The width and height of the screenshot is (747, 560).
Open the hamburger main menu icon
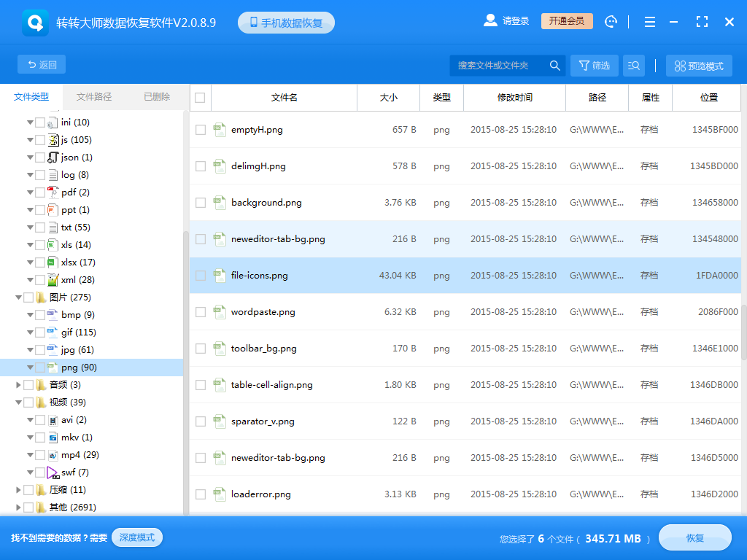649,21
